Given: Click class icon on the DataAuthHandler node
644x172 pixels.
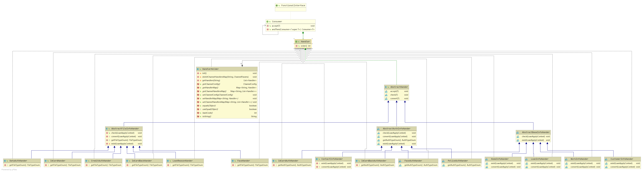Looking at the screenshot, I should click(x=5, y=161).
